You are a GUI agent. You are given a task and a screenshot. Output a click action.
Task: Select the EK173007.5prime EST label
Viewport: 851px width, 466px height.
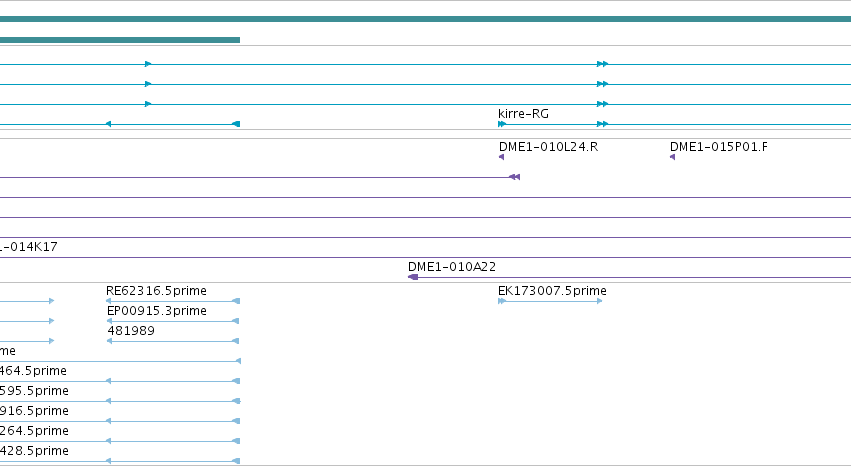552,291
